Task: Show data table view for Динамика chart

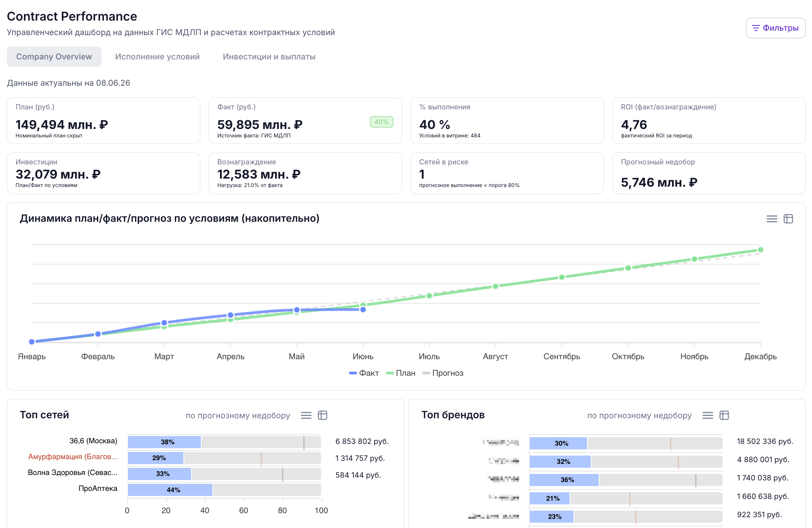Action: (788, 219)
